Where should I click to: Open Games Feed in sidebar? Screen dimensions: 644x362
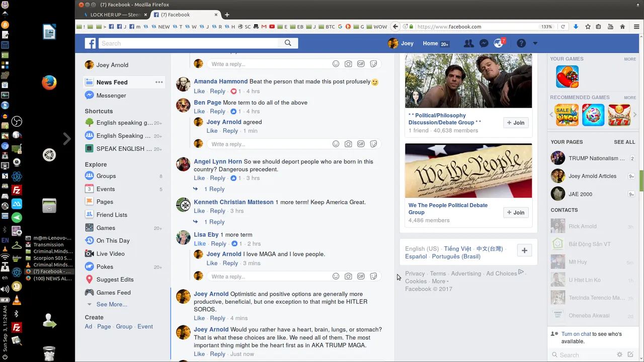pyautogui.click(x=113, y=293)
